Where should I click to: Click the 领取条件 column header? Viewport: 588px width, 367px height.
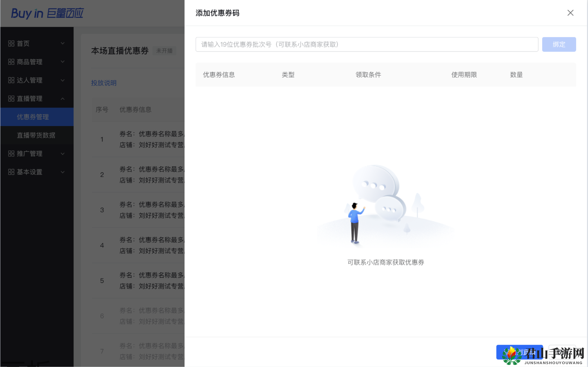368,75
